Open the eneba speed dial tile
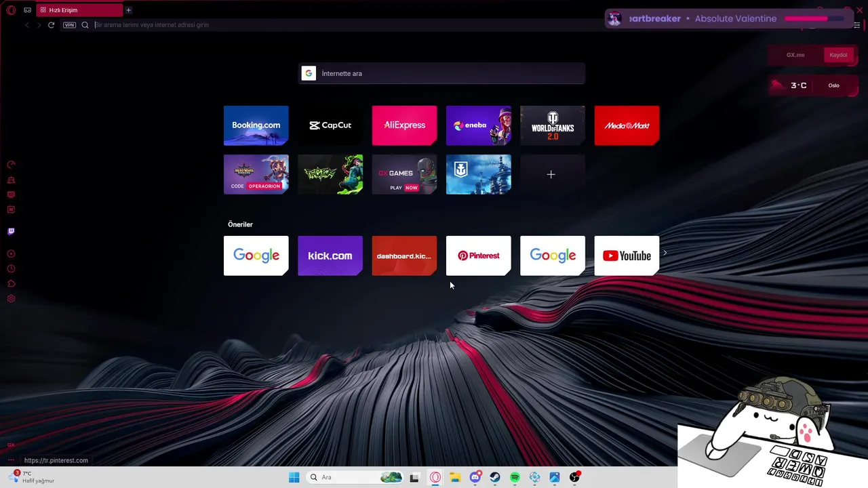868x488 pixels. [x=478, y=125]
